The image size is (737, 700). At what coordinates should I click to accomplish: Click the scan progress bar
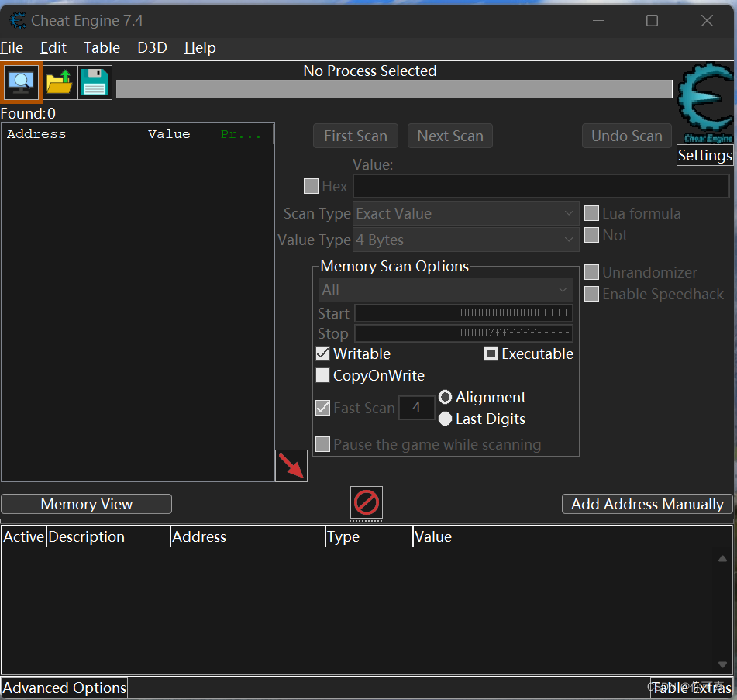click(x=394, y=89)
